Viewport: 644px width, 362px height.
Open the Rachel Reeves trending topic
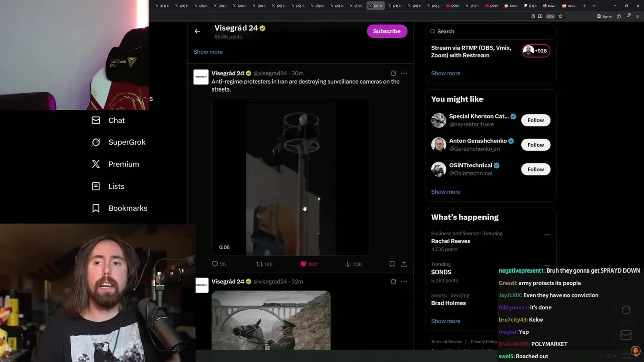coord(450,241)
